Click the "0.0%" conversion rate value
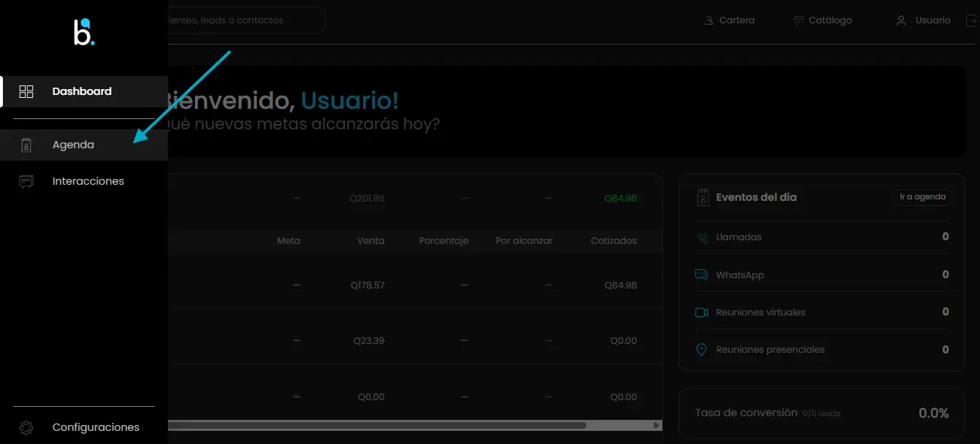The width and height of the screenshot is (980, 444). pyautogui.click(x=934, y=413)
